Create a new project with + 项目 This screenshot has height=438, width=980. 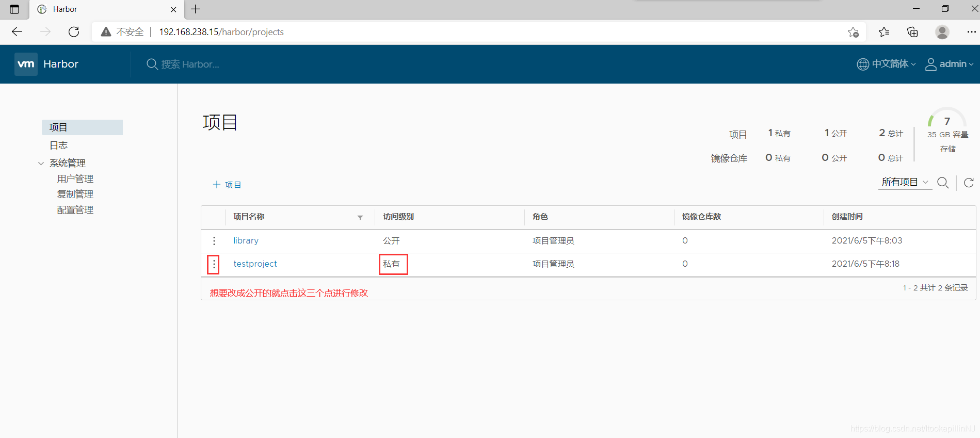coord(227,185)
